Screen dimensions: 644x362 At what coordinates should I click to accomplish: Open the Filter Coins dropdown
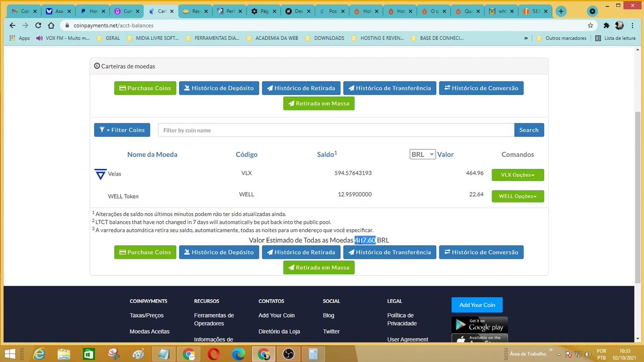(x=122, y=130)
